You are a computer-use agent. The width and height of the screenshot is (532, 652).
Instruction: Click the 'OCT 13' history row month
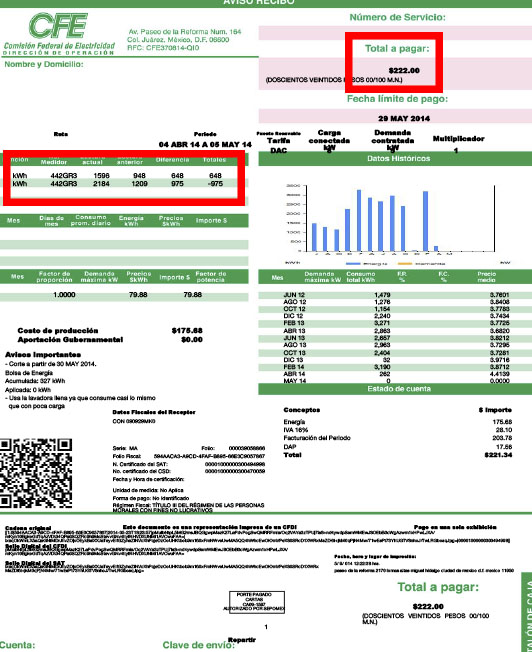coord(294,353)
